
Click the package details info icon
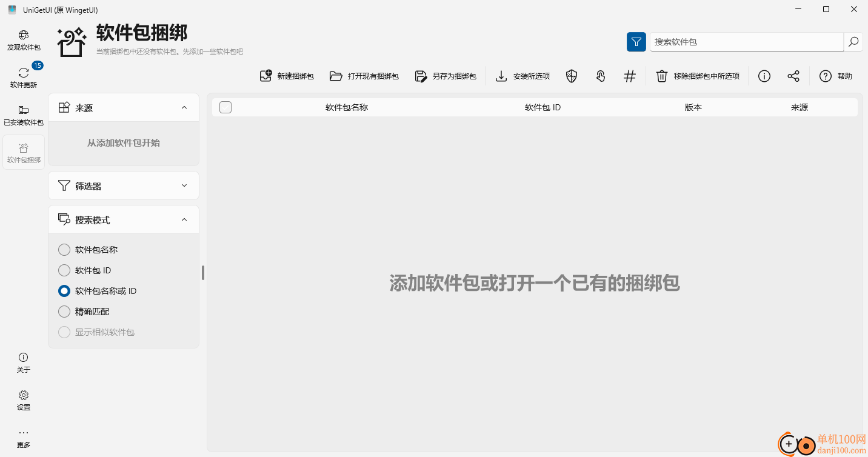pos(764,76)
